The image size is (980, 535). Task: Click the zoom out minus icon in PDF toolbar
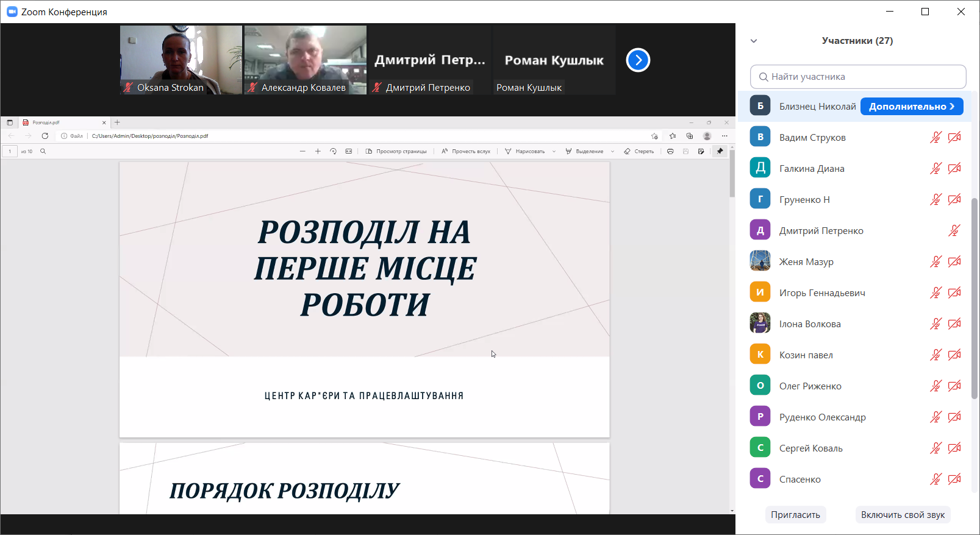click(302, 151)
